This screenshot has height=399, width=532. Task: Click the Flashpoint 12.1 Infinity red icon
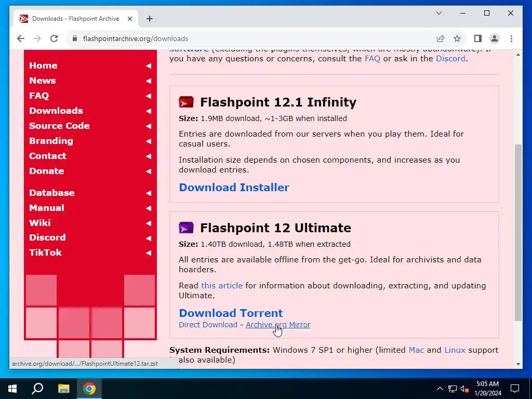click(186, 102)
